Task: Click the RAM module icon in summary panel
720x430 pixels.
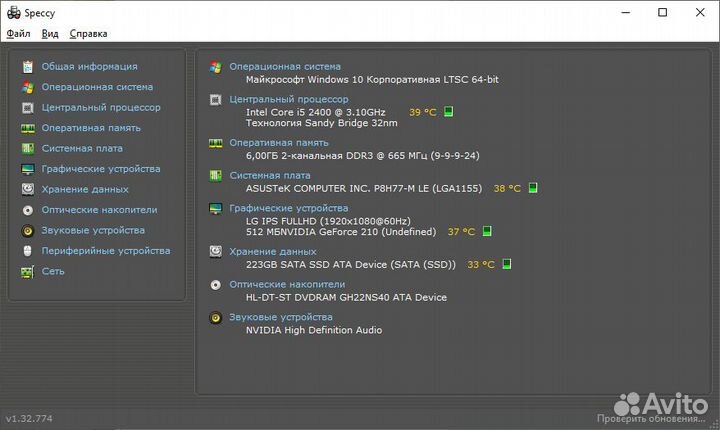Action: (x=215, y=143)
